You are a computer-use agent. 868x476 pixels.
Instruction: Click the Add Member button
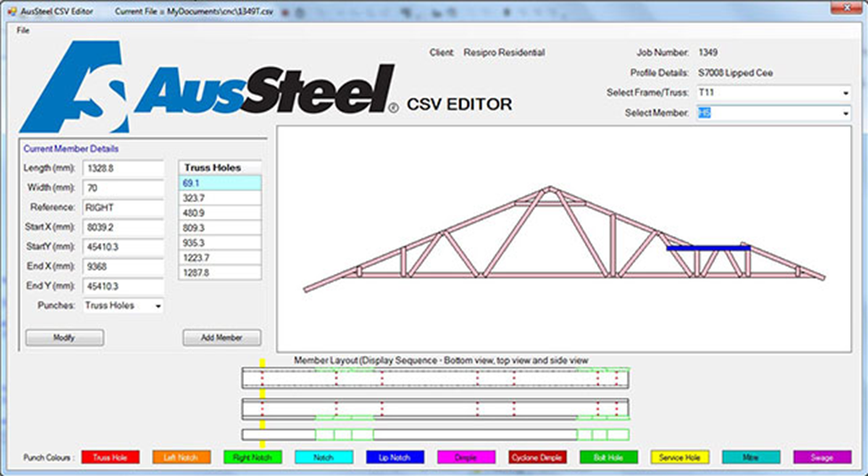pyautogui.click(x=222, y=338)
